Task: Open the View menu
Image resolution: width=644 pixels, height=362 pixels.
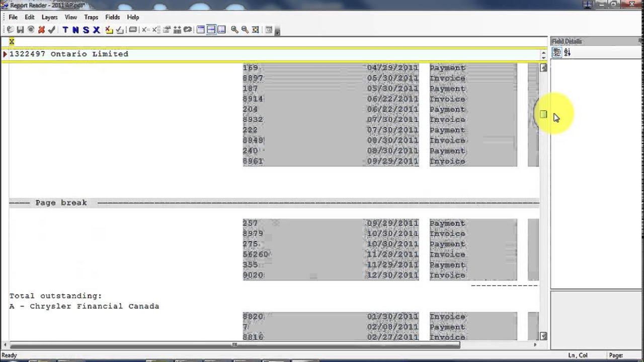Action: coord(71,17)
